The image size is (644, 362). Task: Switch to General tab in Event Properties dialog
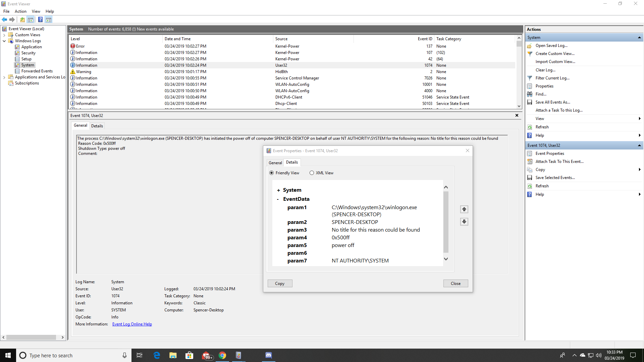click(275, 163)
